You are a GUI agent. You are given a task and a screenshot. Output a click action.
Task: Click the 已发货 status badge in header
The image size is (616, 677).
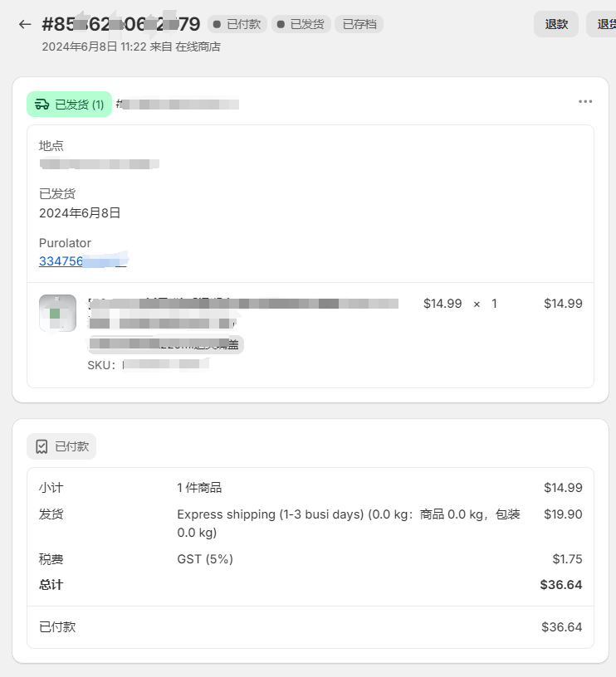[x=301, y=24]
